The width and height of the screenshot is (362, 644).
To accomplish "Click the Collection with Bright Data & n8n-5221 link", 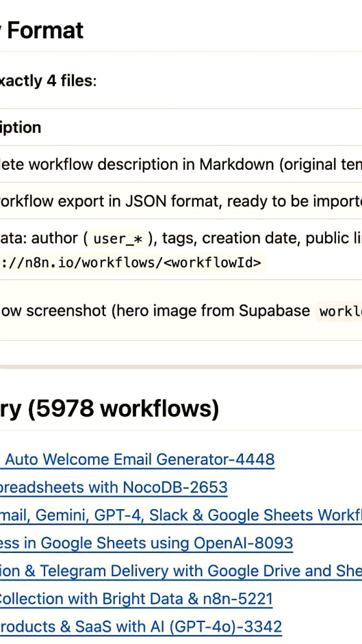I will (136, 599).
